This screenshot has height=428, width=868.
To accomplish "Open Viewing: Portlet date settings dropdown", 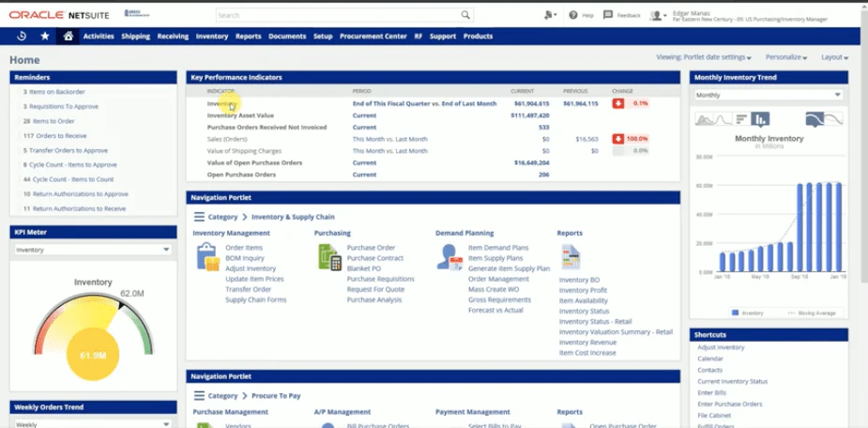I will tap(704, 57).
